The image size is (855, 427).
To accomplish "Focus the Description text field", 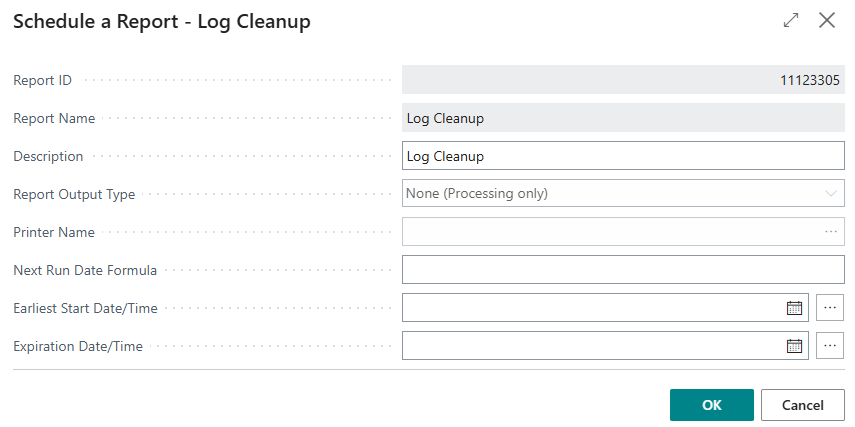I will pos(624,156).
